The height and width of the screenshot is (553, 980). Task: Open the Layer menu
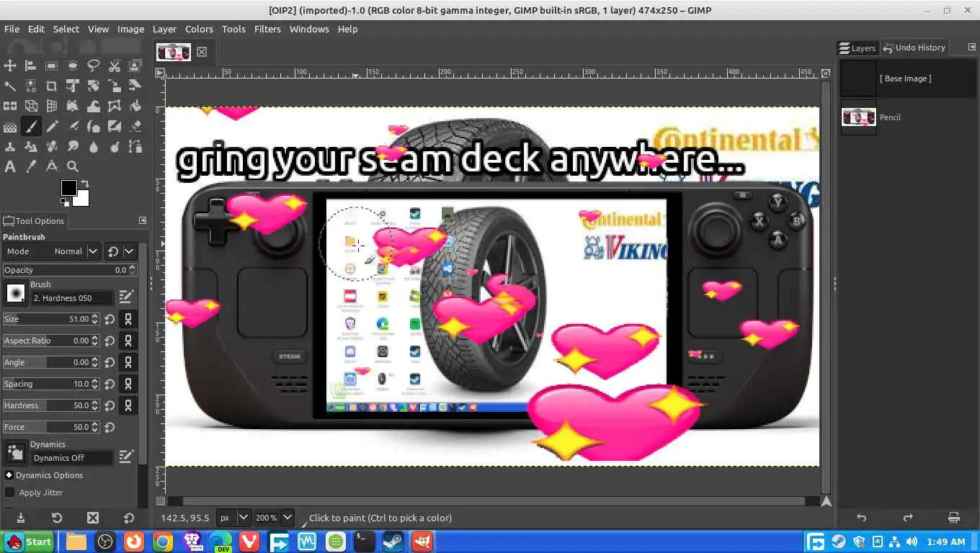(164, 29)
